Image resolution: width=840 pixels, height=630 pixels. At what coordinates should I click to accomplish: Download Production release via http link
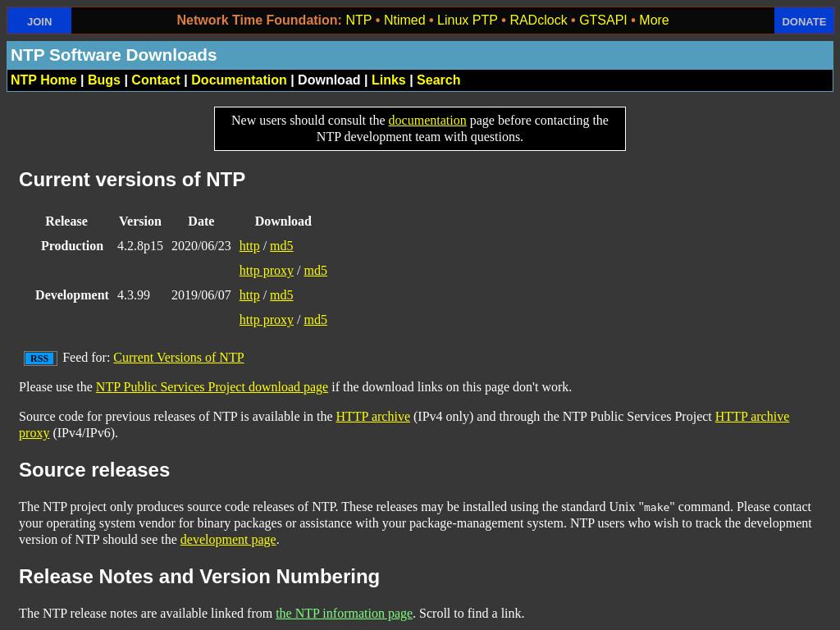249,246
